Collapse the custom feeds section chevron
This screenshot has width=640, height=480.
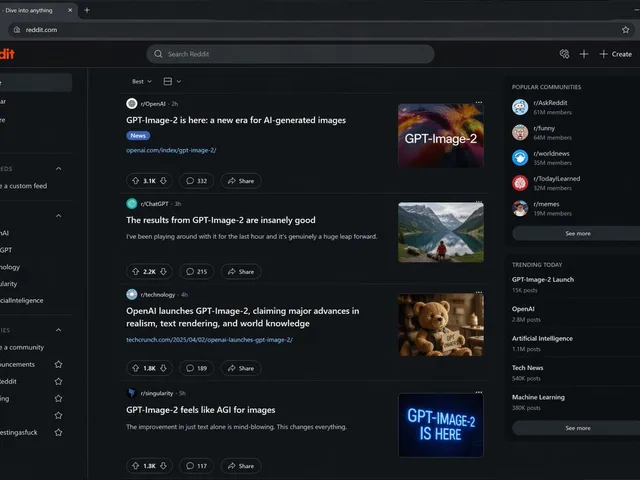(x=58, y=169)
